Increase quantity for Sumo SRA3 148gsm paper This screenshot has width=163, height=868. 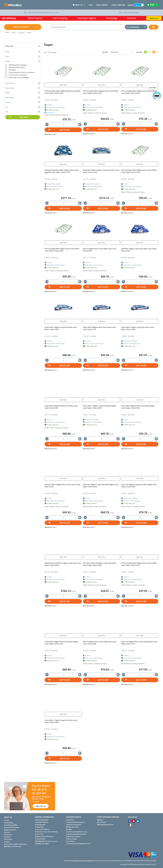[x=79, y=360]
